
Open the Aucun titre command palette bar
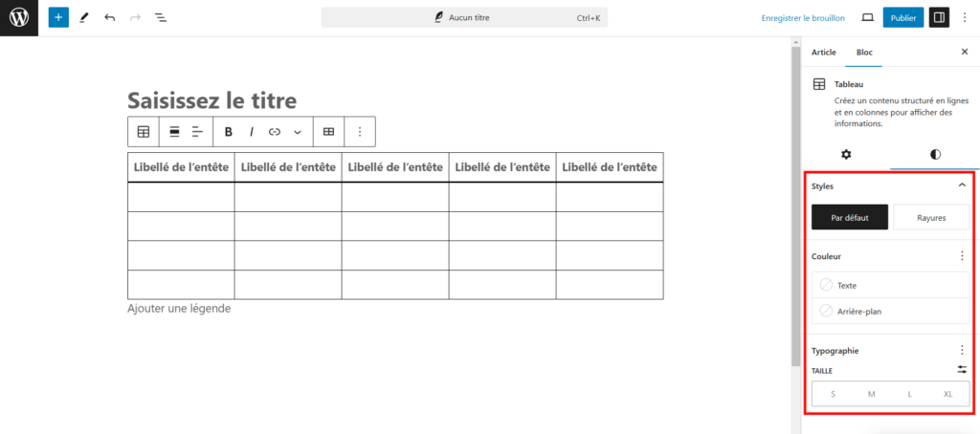point(464,17)
